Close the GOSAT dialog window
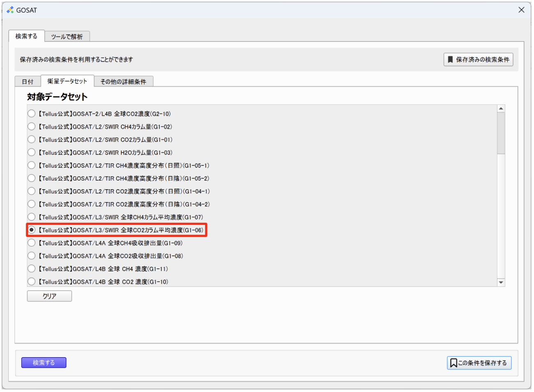 tap(521, 10)
